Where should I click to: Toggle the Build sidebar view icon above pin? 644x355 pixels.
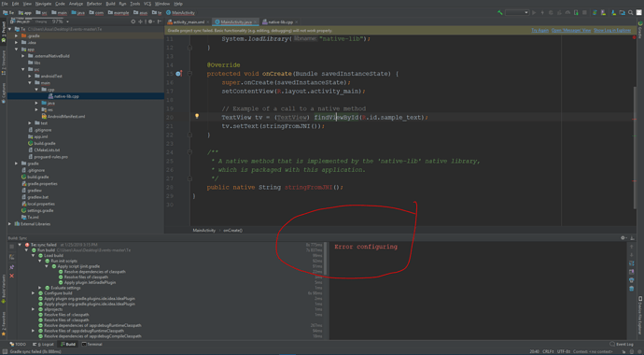tap(11, 257)
